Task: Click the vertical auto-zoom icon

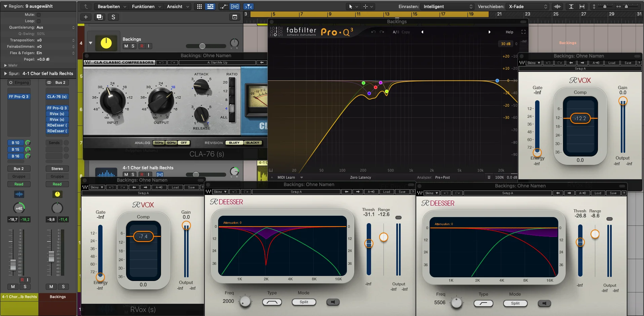Action: point(571,6)
